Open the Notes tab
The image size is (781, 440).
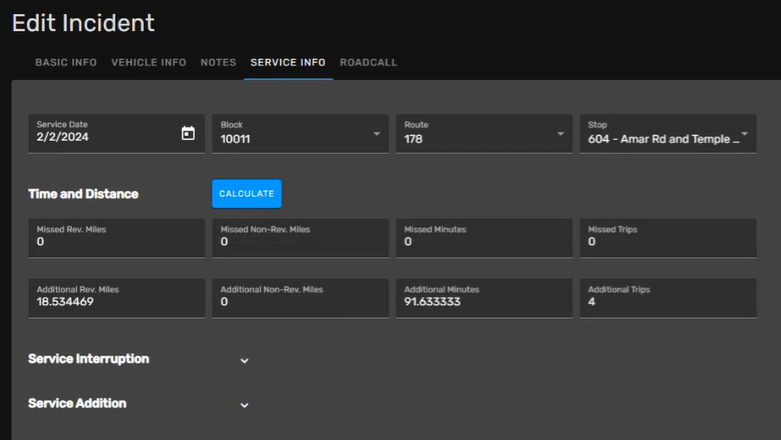pyautogui.click(x=218, y=62)
